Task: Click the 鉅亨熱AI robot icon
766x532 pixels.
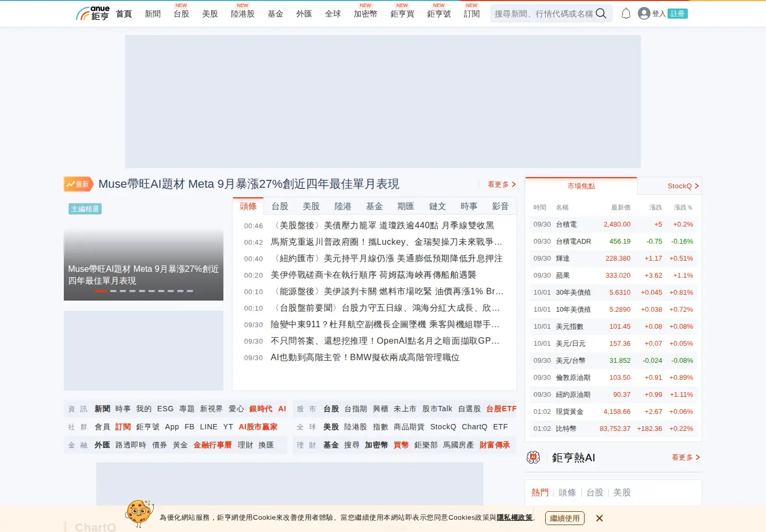Action: coord(534,458)
